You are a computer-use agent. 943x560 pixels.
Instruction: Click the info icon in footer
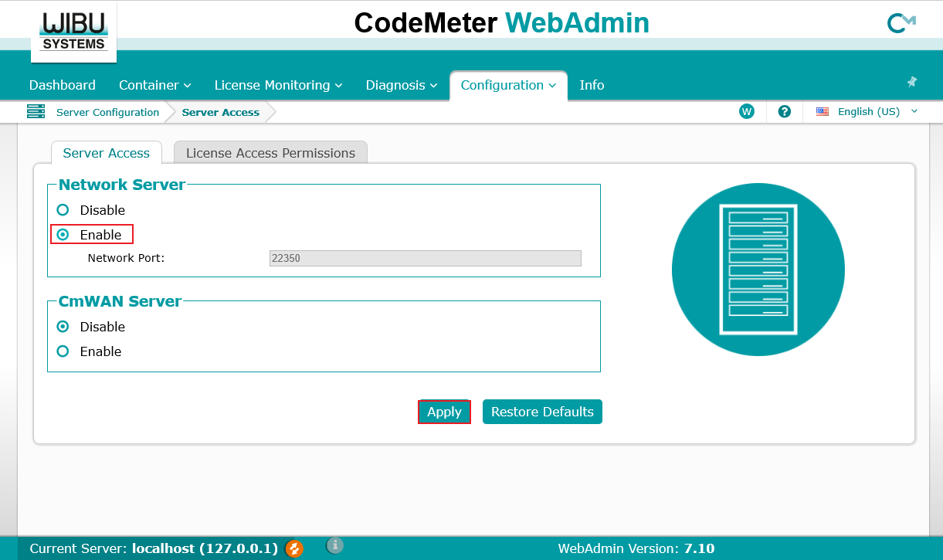tap(334, 545)
